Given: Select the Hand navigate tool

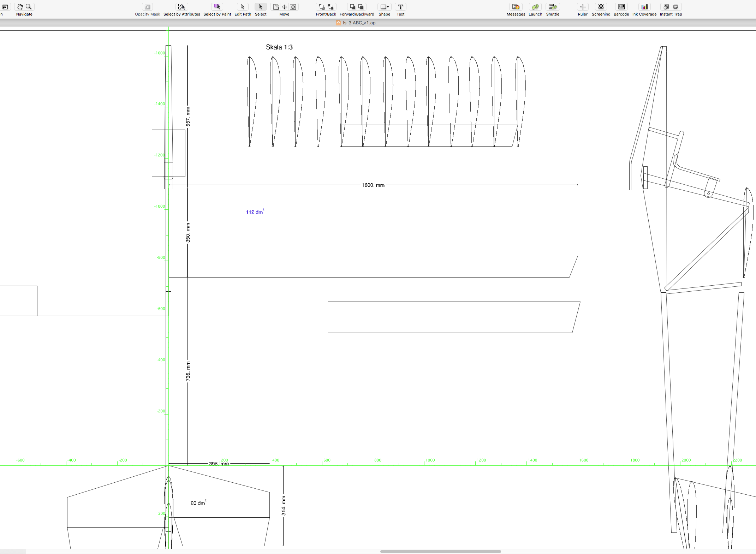Looking at the screenshot, I should coord(20,7).
